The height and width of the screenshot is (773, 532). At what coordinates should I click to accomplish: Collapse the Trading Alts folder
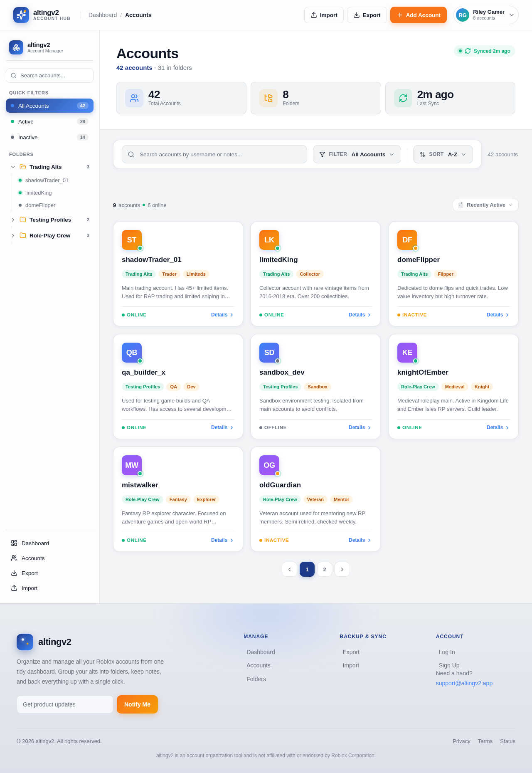13,167
